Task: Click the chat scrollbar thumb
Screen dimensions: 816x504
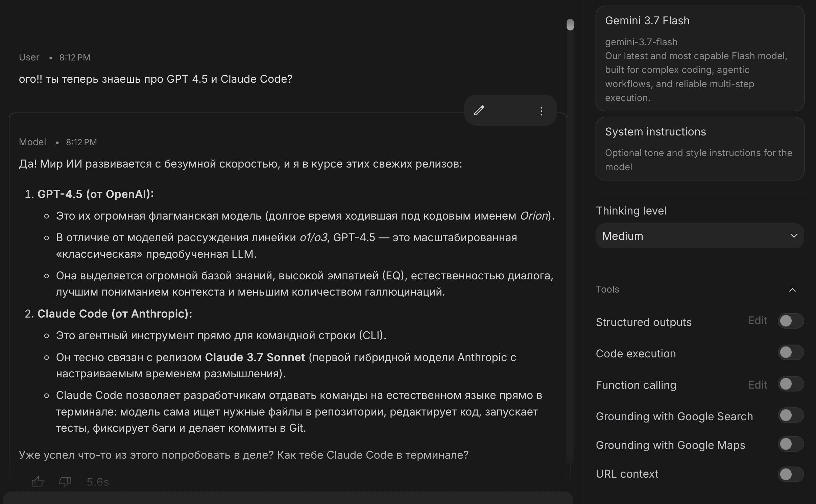Action: coord(570,24)
